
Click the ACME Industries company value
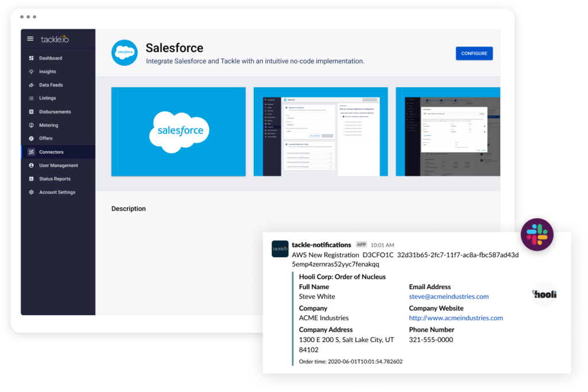324,318
